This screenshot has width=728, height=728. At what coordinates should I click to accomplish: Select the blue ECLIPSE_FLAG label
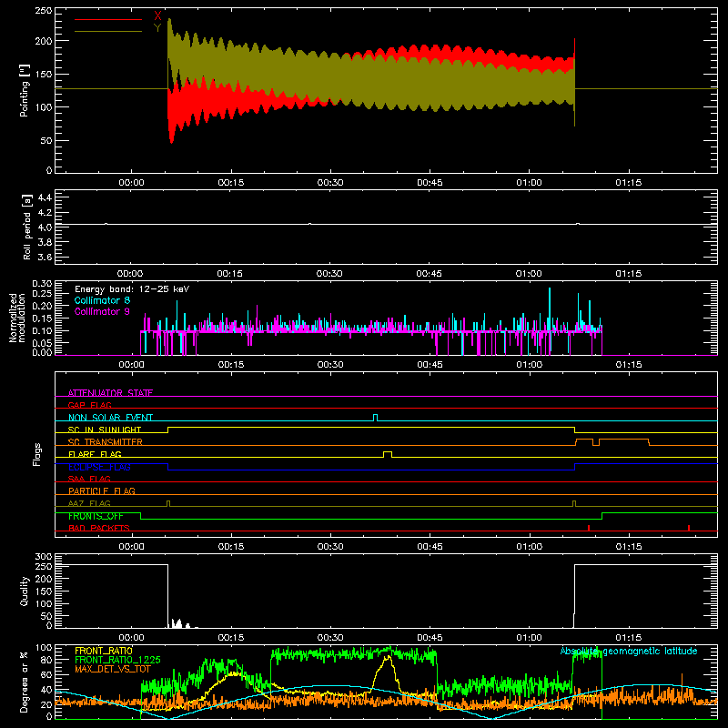point(99,467)
